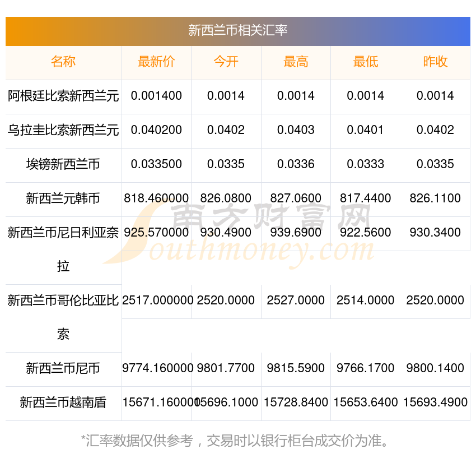Click the 9815.5900 highest value cell

click(x=296, y=368)
